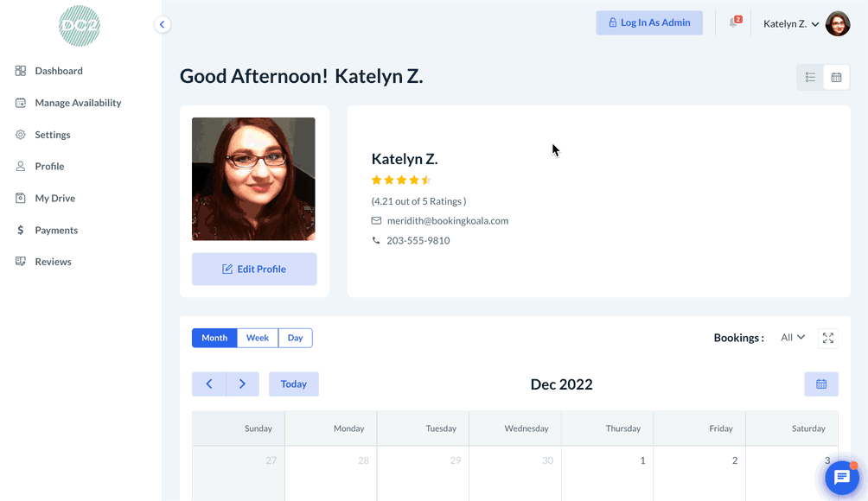Click the My Drive icon
The height and width of the screenshot is (501, 868).
[x=21, y=198]
